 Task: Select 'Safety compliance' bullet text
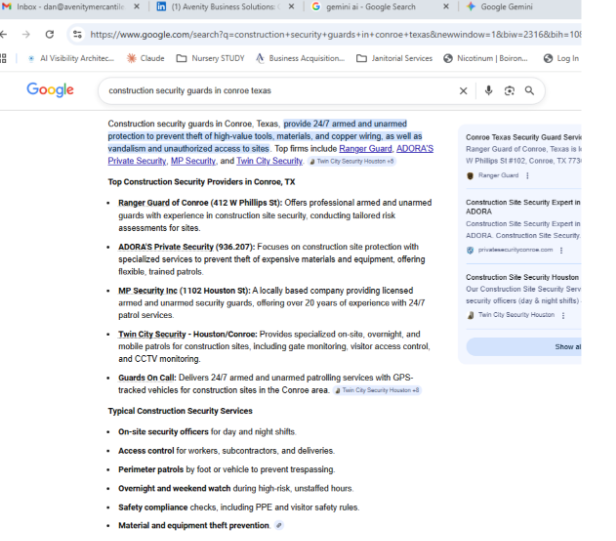pyautogui.click(x=152, y=507)
